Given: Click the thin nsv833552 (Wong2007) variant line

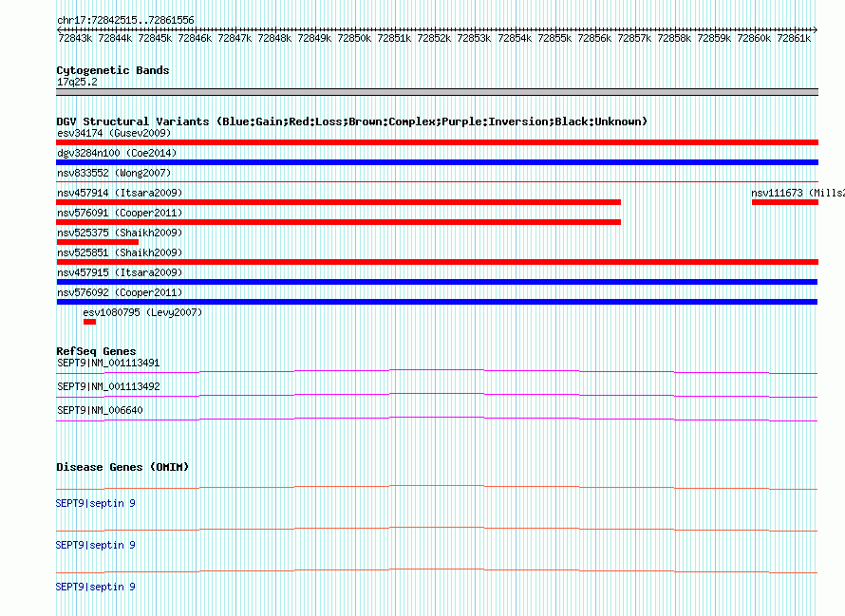Looking at the screenshot, I should point(437,181).
